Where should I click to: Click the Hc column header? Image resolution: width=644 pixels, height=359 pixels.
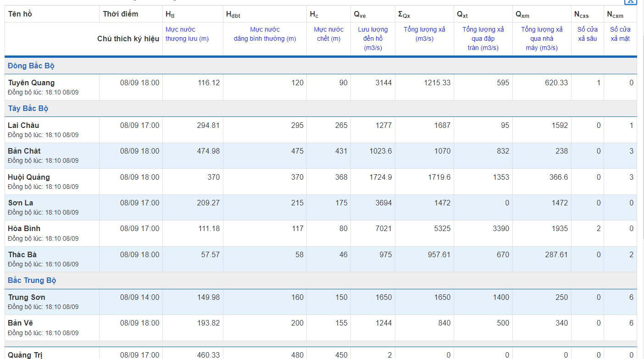[314, 15]
